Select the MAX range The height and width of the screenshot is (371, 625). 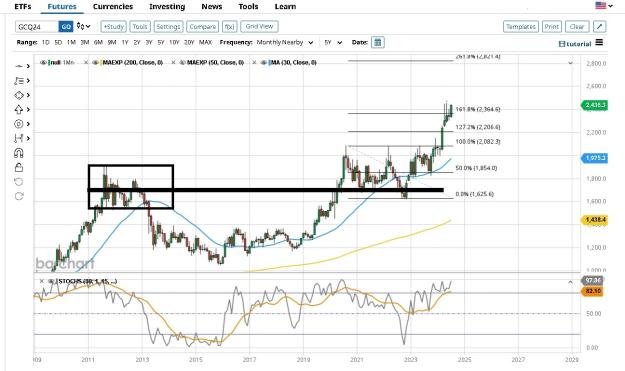(x=205, y=42)
